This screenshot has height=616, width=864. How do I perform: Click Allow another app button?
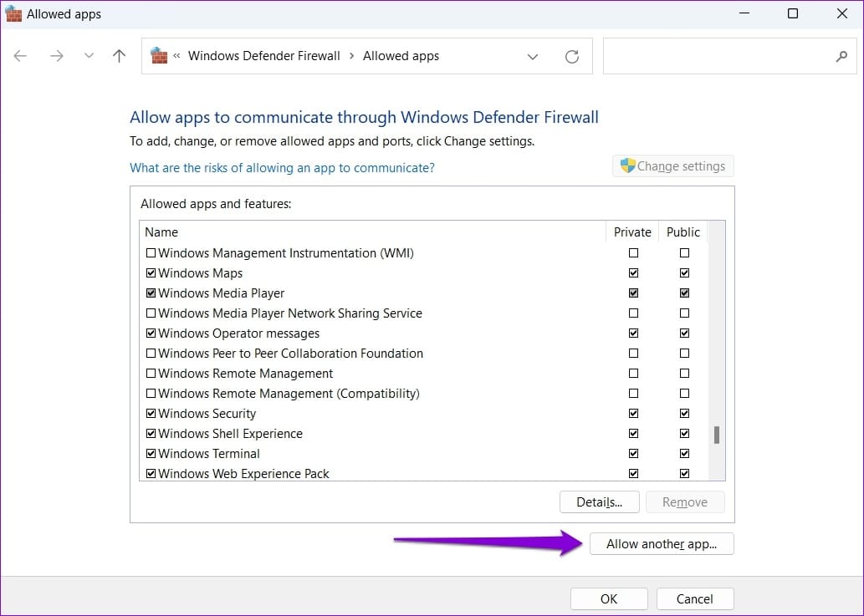point(662,544)
